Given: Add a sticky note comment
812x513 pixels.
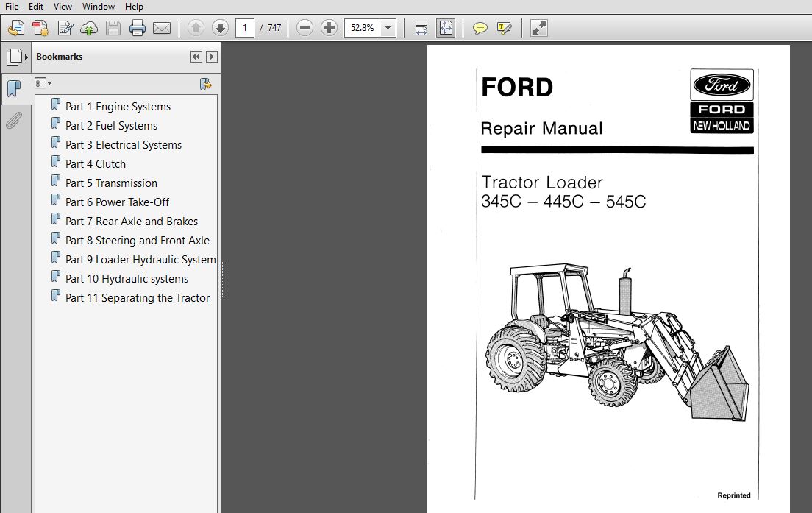Looking at the screenshot, I should point(480,28).
